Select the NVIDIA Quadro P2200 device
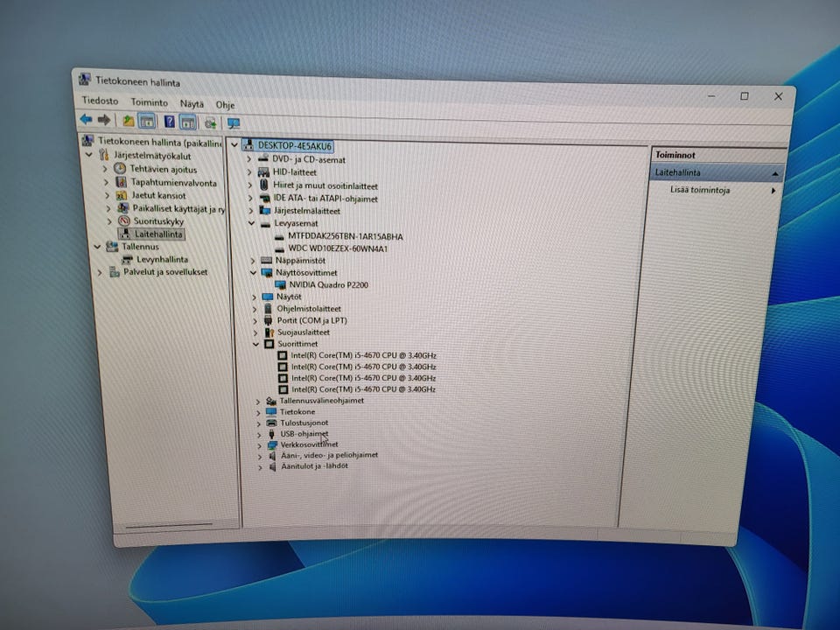Screen dimensions: 840x630 328,284
